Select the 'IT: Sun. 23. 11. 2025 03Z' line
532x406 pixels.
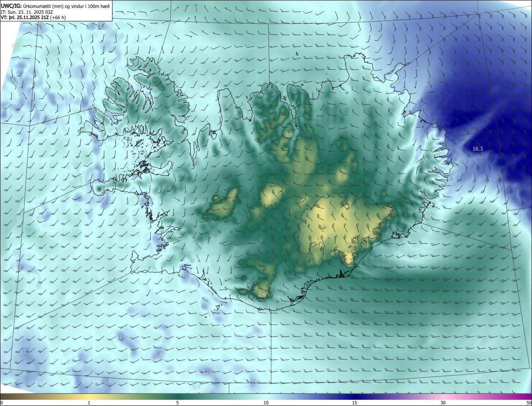click(x=27, y=12)
